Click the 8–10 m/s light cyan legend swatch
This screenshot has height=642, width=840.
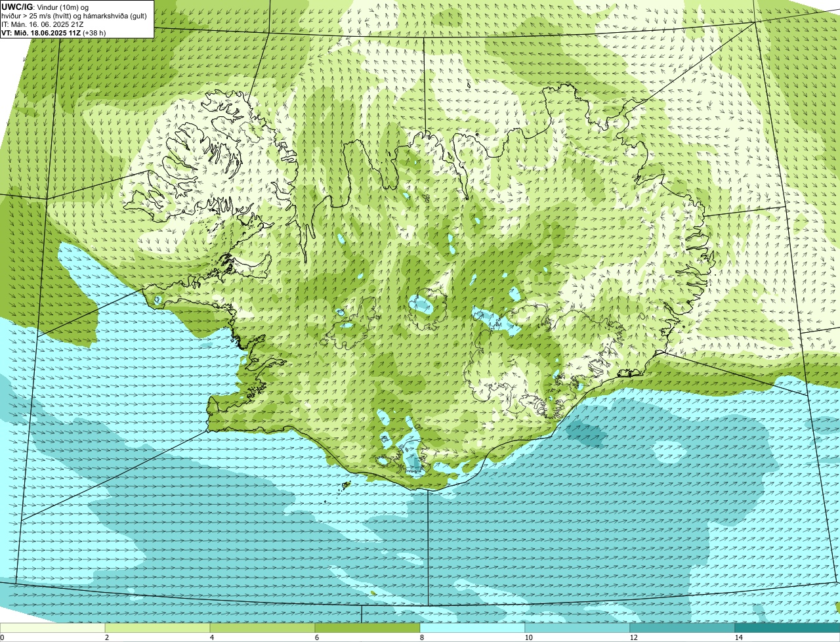pyautogui.click(x=472, y=628)
